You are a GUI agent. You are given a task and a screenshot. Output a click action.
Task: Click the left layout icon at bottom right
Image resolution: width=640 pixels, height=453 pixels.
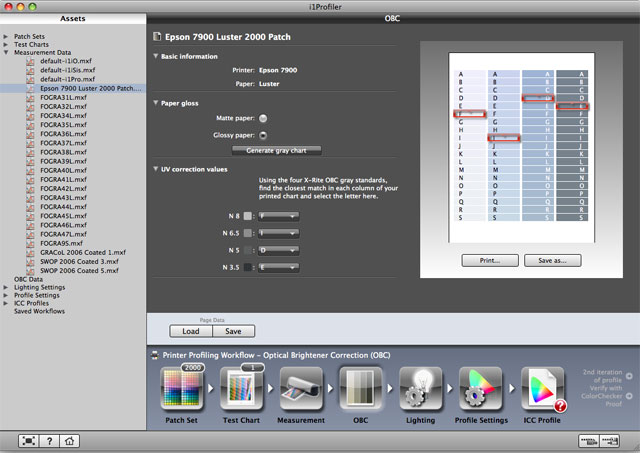(x=589, y=441)
